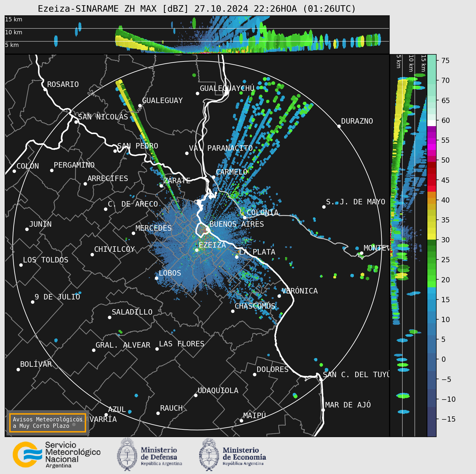
Task: Click the 30 dBZ yellow color scale band
Action: click(x=432, y=236)
